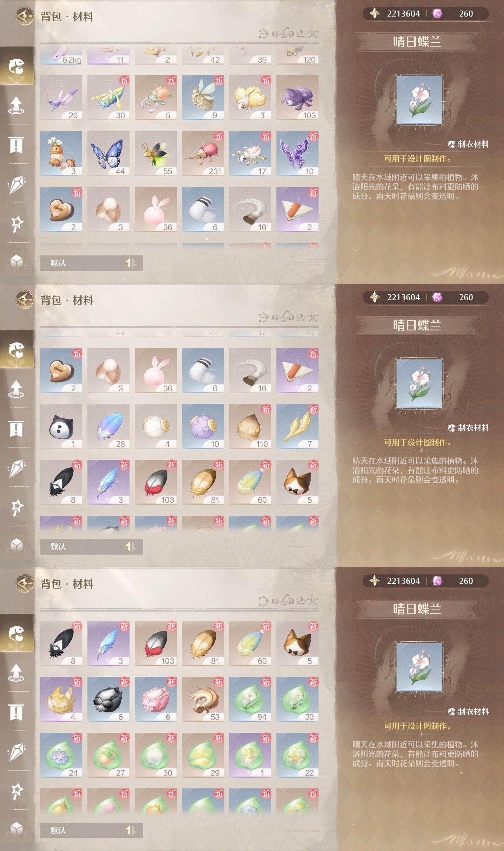Select the brown hair curl item with count 53
The height and width of the screenshot is (851, 504).
pyautogui.click(x=203, y=699)
